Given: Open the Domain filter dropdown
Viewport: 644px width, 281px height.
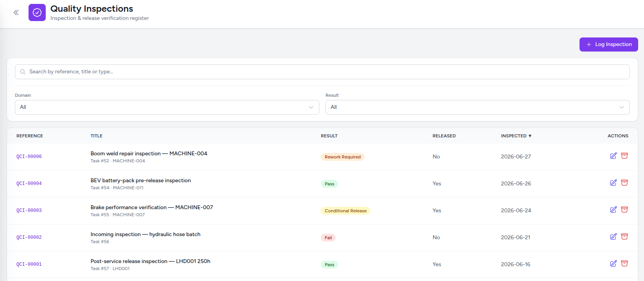Looking at the screenshot, I should 167,107.
